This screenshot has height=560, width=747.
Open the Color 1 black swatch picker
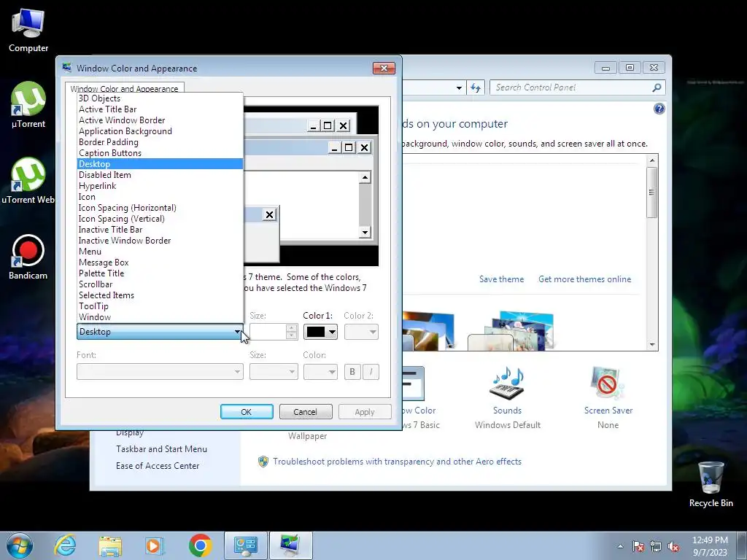[x=320, y=332]
